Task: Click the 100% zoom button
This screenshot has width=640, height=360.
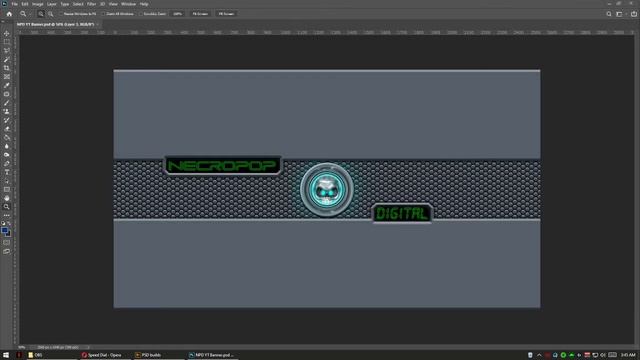Action: click(177, 14)
